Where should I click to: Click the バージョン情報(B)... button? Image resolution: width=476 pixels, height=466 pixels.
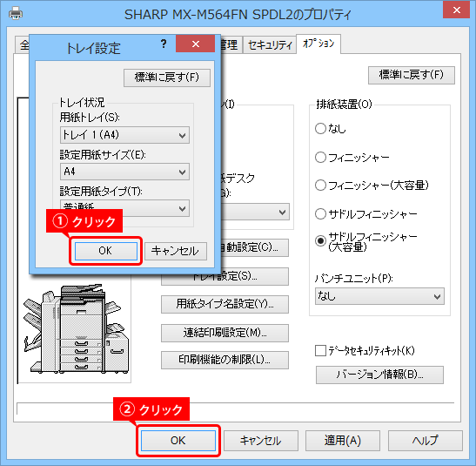[379, 375]
